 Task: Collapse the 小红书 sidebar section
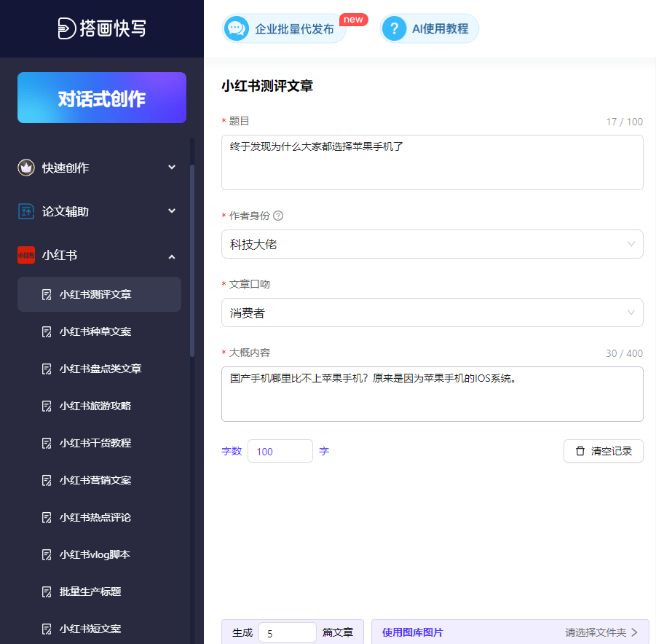[172, 256]
